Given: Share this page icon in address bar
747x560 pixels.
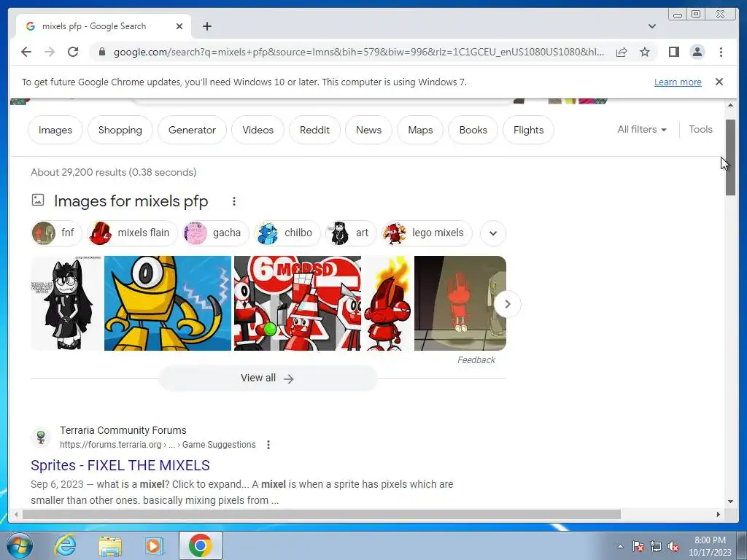Looking at the screenshot, I should point(622,52).
